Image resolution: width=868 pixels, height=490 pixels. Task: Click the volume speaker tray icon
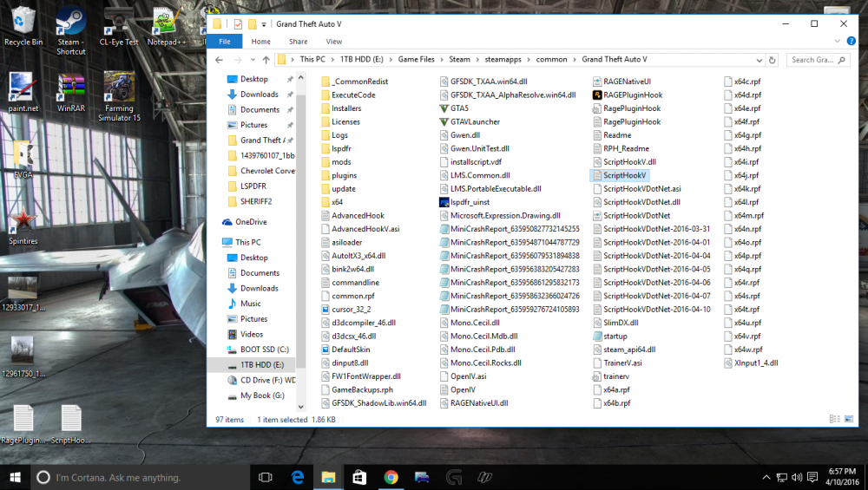point(797,477)
